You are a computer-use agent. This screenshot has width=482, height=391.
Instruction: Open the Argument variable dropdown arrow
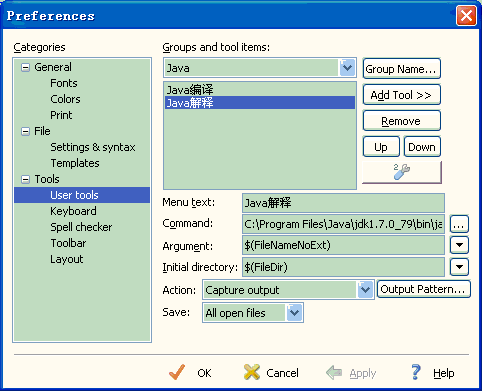tap(459, 245)
